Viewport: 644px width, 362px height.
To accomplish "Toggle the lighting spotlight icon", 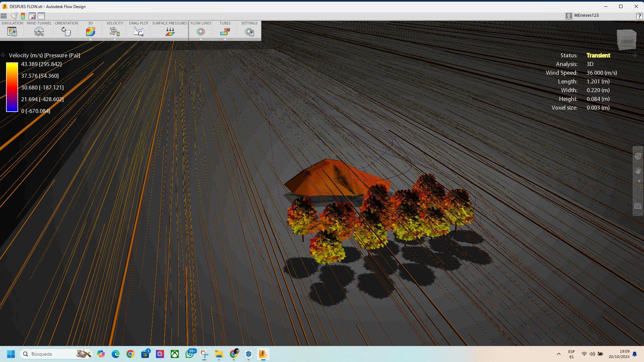I will [14, 16].
